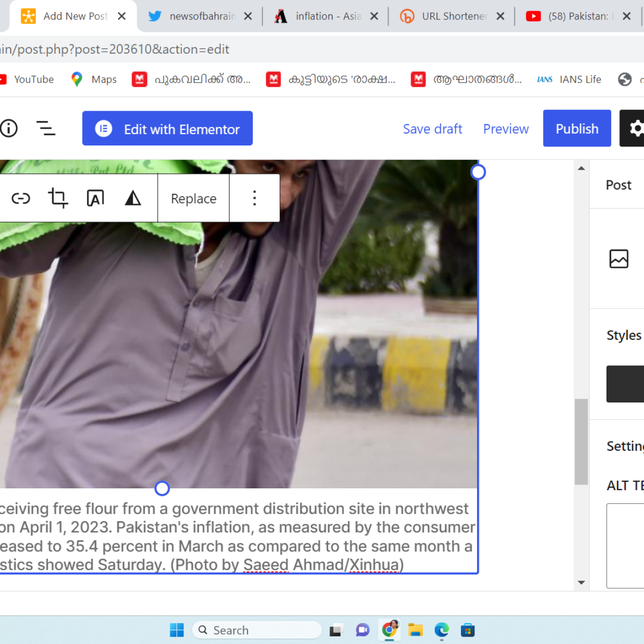Viewport: 644px width, 644px height.
Task: Open Chat taskbar icon
Action: pyautogui.click(x=363, y=630)
